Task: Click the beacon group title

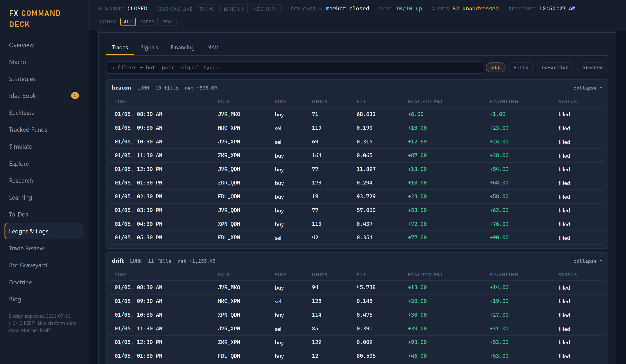Action: [x=121, y=88]
